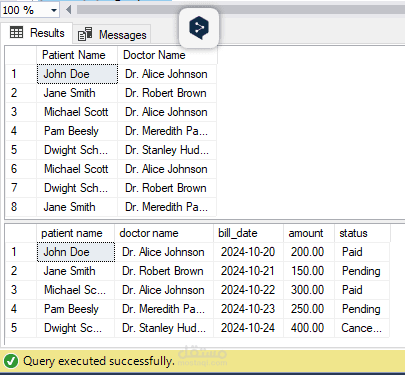Click the status column header
This screenshot has width=405, height=375.
(x=362, y=233)
